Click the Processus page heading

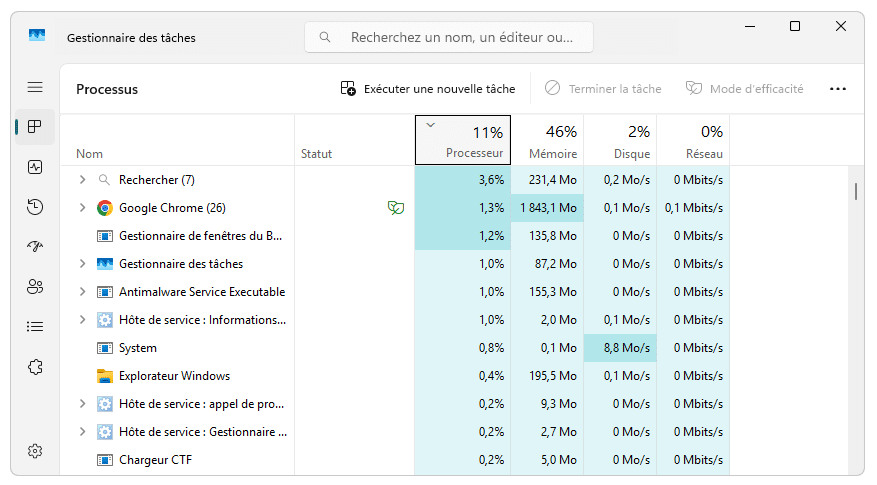107,89
